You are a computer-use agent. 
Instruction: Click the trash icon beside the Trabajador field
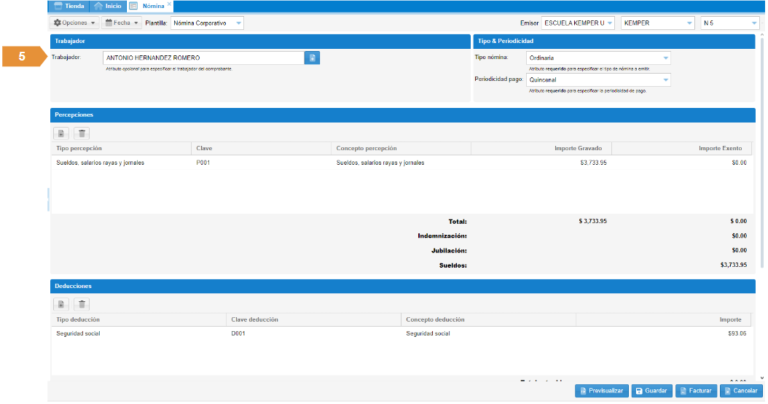[x=312, y=58]
